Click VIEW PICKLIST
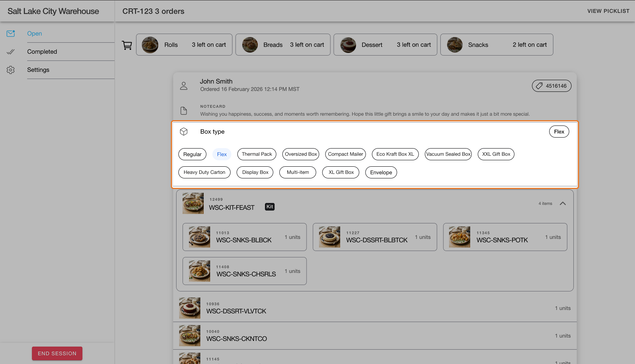This screenshot has width=635, height=364. click(608, 11)
